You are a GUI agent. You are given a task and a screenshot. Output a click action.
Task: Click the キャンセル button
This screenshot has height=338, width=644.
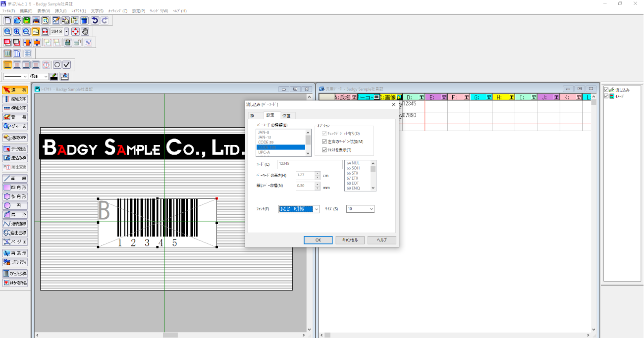[350, 240]
